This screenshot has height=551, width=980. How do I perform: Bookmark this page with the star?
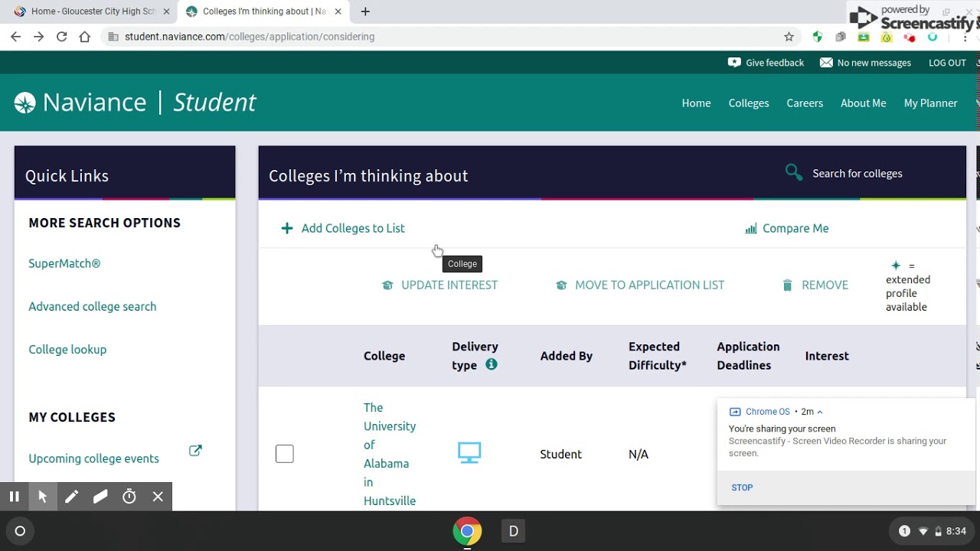[789, 37]
